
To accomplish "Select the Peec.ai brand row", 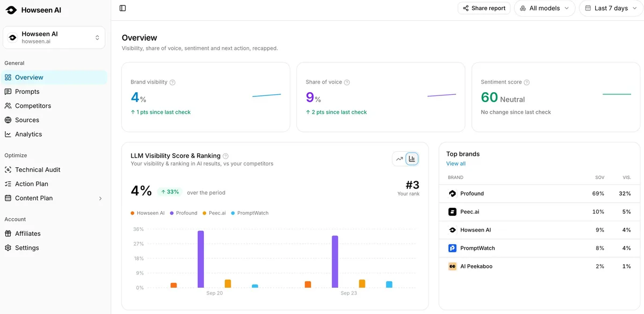I will [539, 212].
